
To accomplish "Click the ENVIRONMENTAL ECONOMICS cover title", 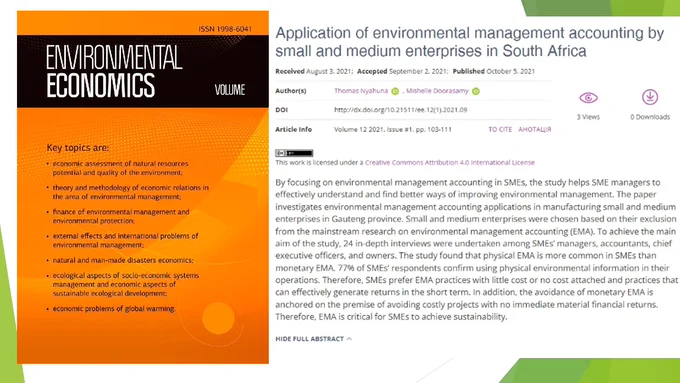I will 114,71.
